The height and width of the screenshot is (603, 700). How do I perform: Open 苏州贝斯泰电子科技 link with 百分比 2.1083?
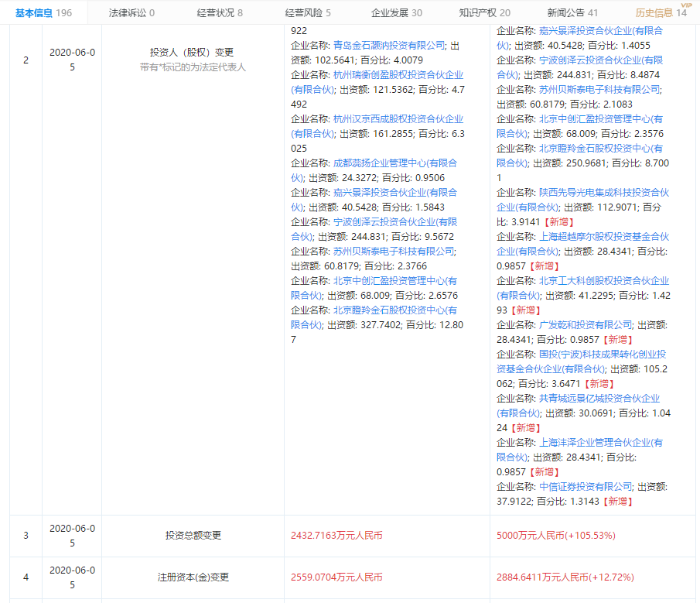tap(599, 89)
